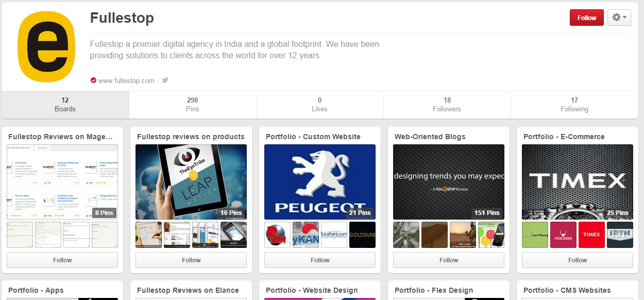644x300 pixels.
Task: Click the Pop Jam red circle thumbnail
Action: (277, 235)
